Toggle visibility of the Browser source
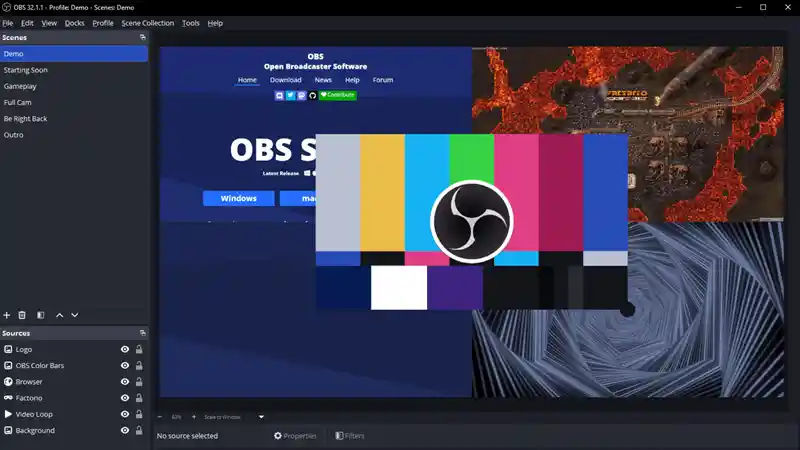Screen dimensions: 800x450 [x=124, y=382]
